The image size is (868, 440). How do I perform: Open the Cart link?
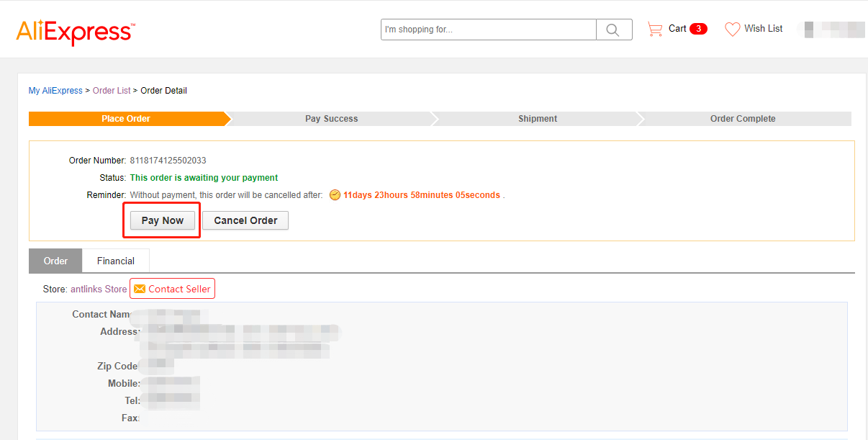click(x=677, y=29)
